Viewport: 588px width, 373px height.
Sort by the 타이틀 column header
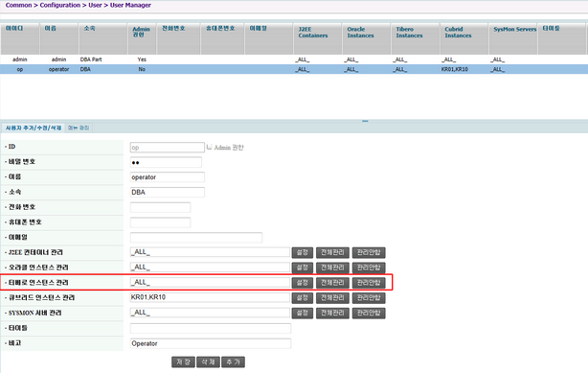tap(562, 38)
